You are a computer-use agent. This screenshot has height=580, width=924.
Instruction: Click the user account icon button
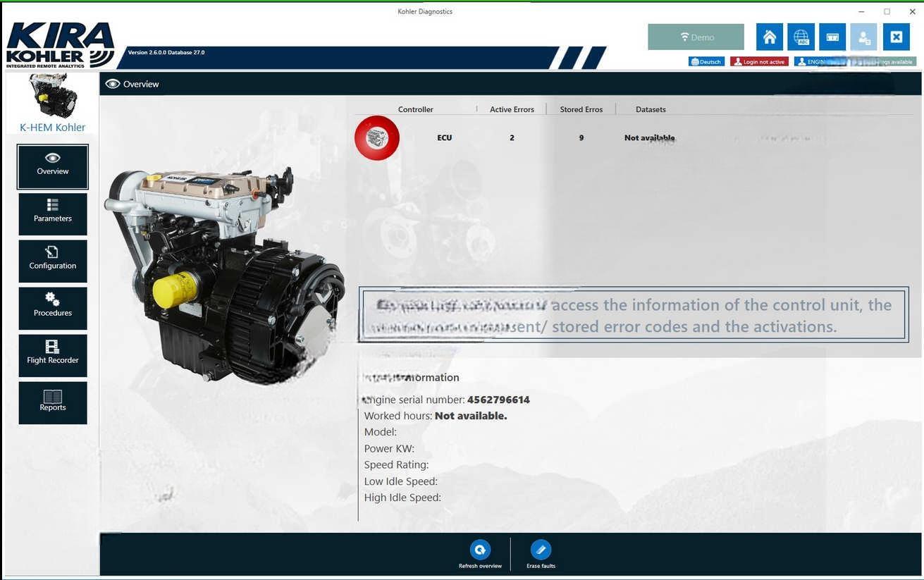tap(863, 37)
